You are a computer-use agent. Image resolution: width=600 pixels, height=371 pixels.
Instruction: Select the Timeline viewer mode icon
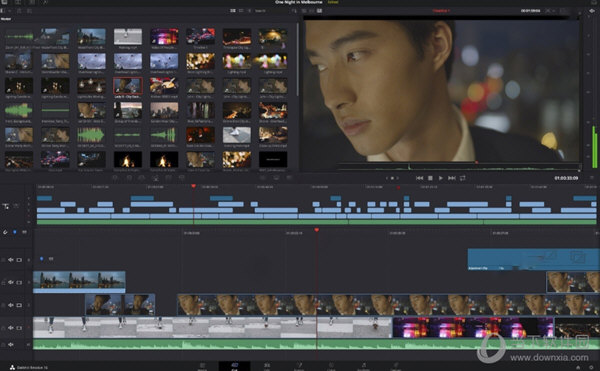point(319,11)
